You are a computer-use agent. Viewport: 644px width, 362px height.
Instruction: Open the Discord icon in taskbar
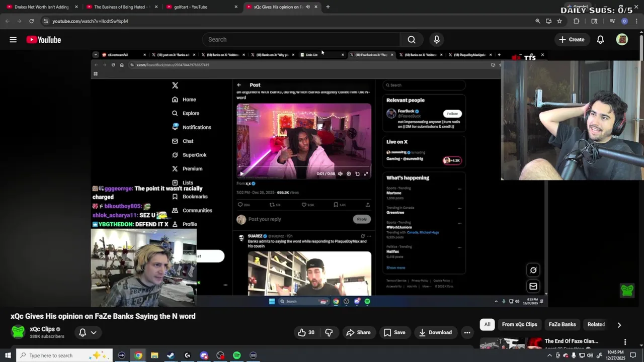(x=204, y=355)
